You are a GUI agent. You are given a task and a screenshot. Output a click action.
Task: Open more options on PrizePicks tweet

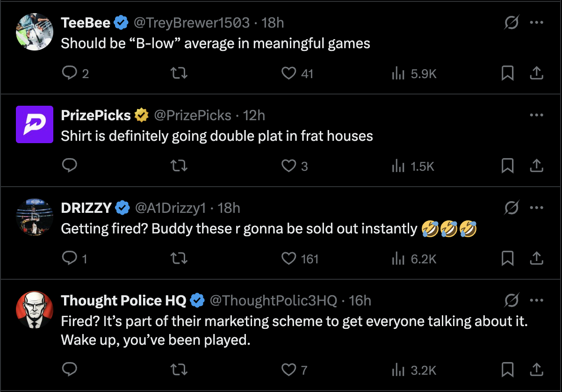point(536,115)
